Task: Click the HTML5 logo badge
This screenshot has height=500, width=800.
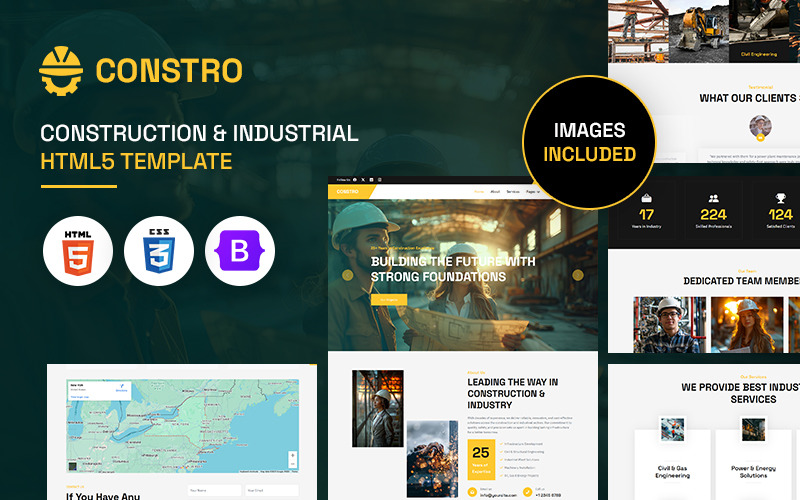Action: click(x=78, y=252)
